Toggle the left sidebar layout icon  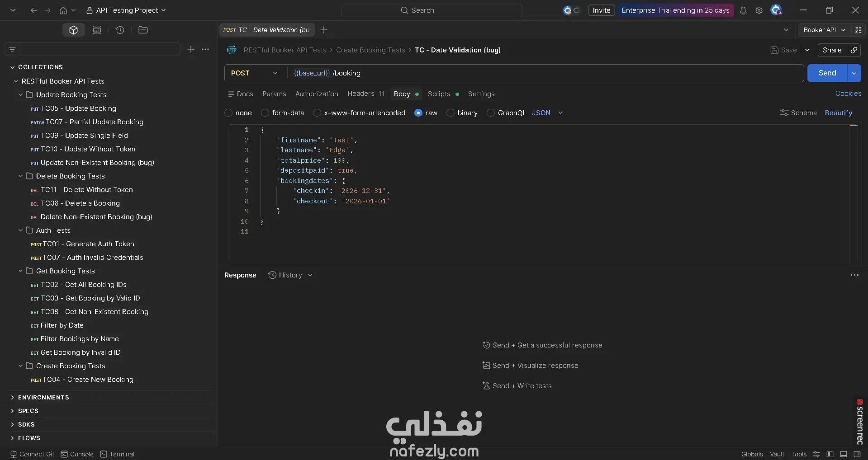click(x=830, y=454)
